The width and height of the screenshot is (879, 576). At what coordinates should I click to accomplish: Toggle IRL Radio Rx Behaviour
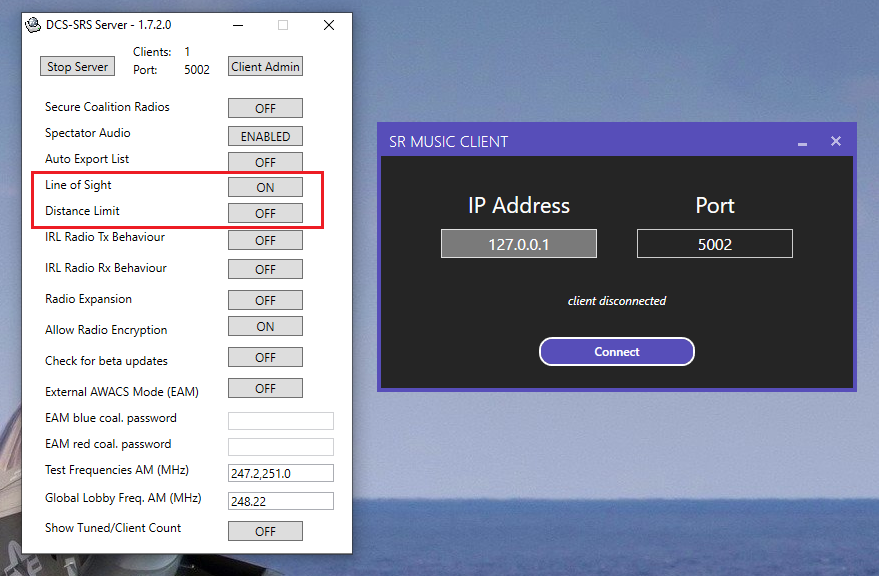pyautogui.click(x=265, y=269)
